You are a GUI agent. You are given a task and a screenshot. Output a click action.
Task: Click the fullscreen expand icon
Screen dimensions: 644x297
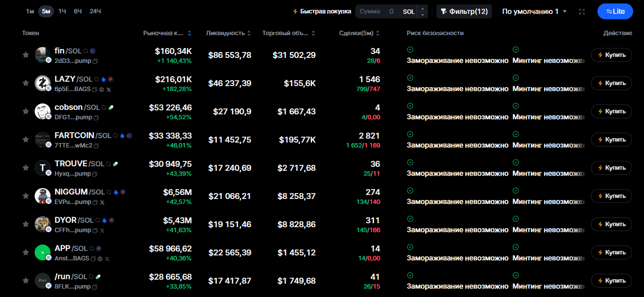point(582,11)
